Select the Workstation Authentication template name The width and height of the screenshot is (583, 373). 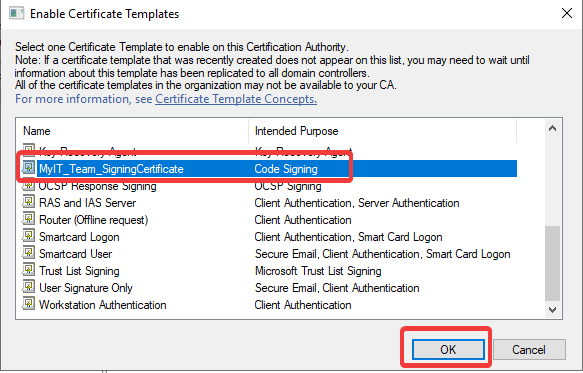point(103,305)
